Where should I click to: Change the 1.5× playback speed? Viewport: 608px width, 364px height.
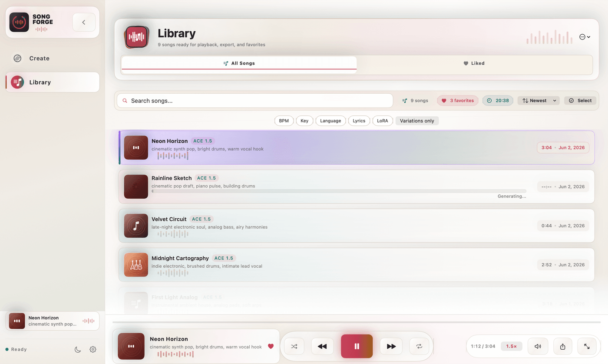[512, 346]
